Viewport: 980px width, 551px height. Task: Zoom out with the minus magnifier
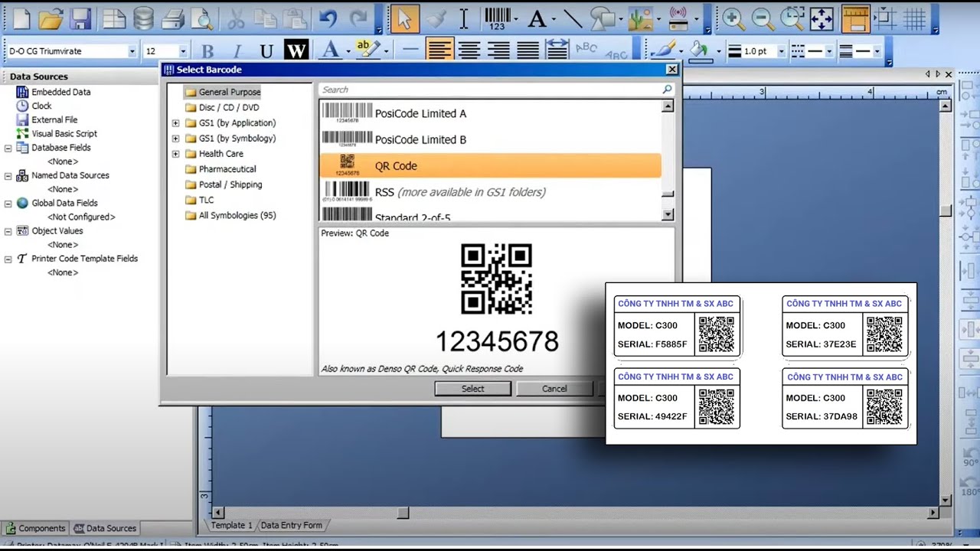(x=762, y=18)
